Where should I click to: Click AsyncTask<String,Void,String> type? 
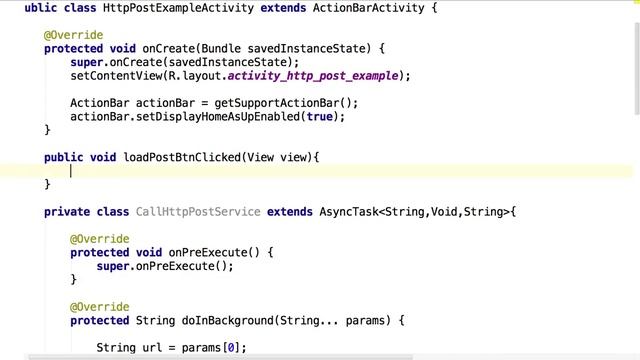pyautogui.click(x=414, y=212)
